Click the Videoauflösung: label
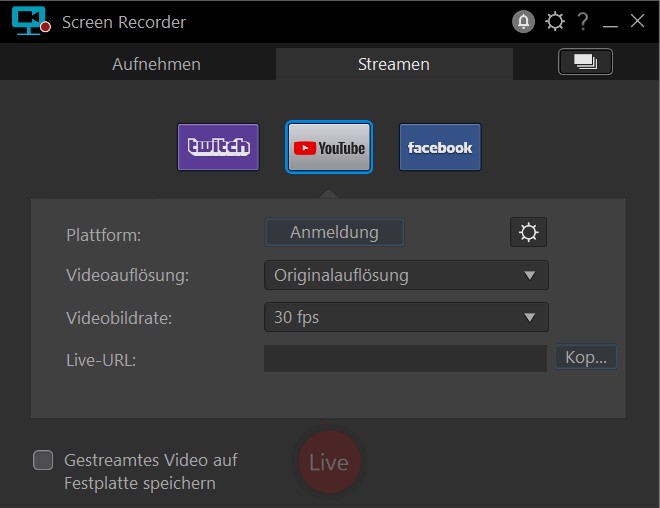The image size is (660, 508). coord(128,276)
